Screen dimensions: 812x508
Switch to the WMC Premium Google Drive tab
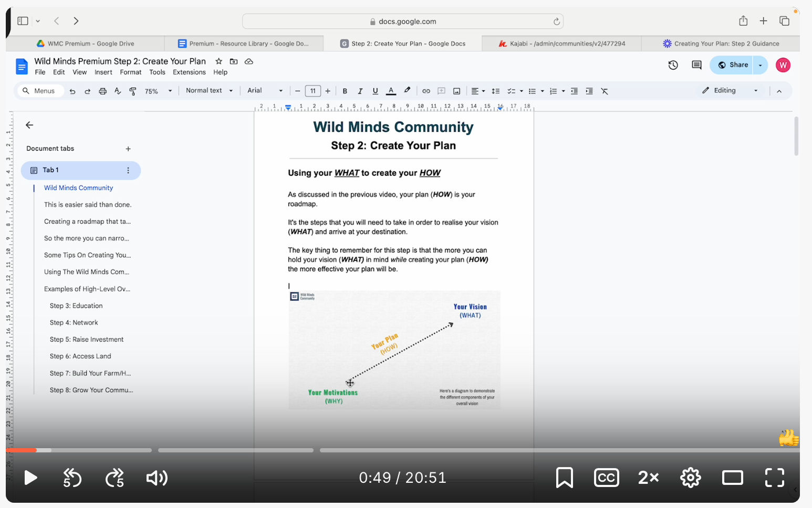coord(86,44)
